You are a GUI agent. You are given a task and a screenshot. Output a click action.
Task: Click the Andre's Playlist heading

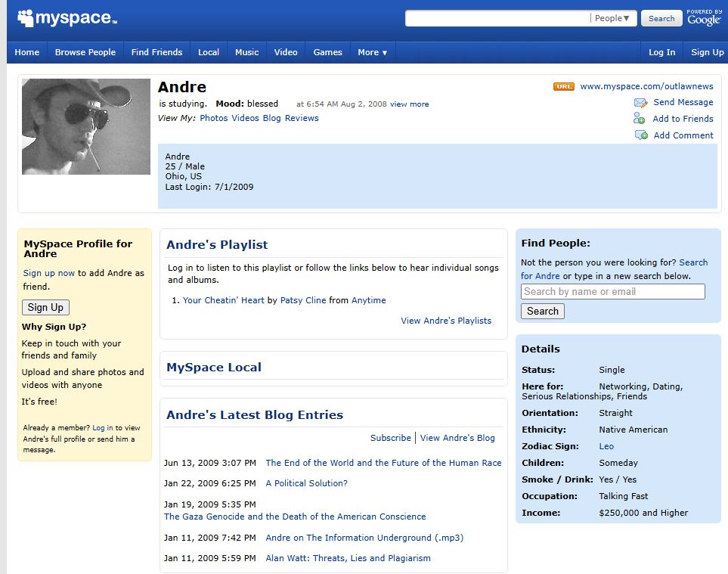[217, 245]
